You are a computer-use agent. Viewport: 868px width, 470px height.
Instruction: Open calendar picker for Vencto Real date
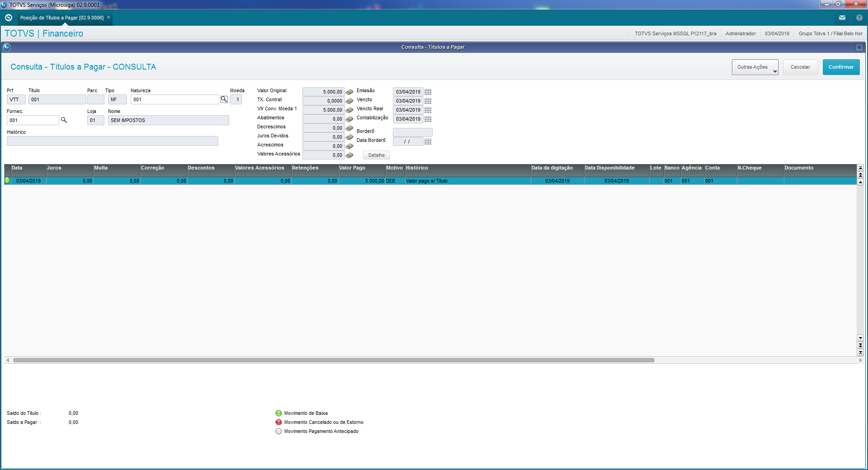[x=428, y=110]
